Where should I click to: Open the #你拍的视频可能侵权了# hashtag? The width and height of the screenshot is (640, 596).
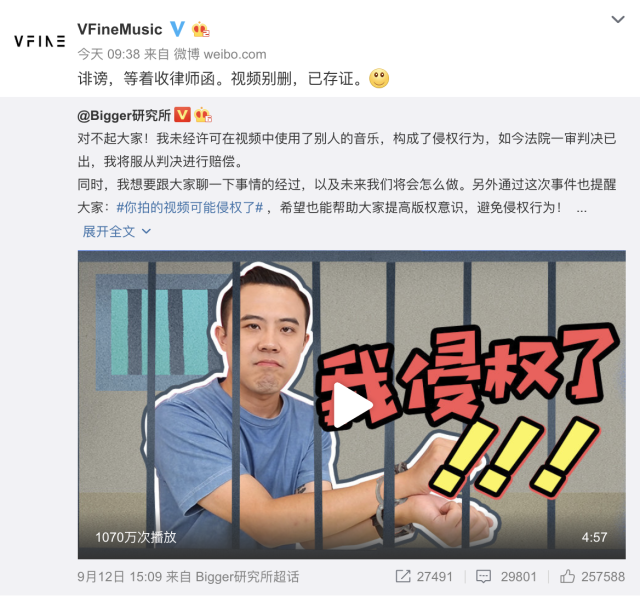click(x=190, y=208)
